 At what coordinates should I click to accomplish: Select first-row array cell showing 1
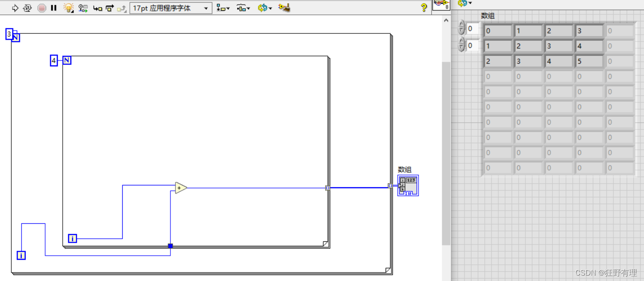point(529,31)
